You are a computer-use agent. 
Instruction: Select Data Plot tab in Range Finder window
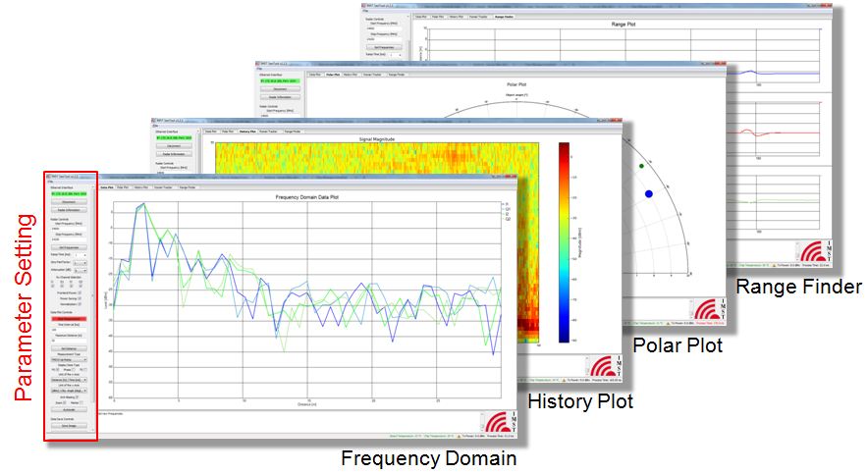pos(421,17)
